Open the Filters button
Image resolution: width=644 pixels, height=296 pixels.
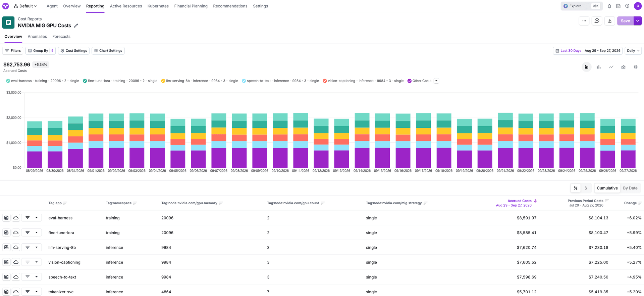[x=13, y=51]
